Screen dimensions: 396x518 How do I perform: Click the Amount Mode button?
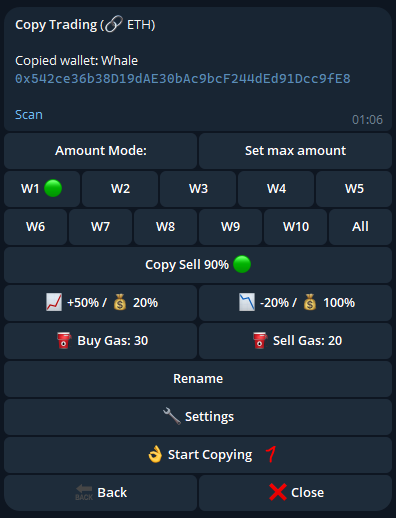pyautogui.click(x=100, y=151)
